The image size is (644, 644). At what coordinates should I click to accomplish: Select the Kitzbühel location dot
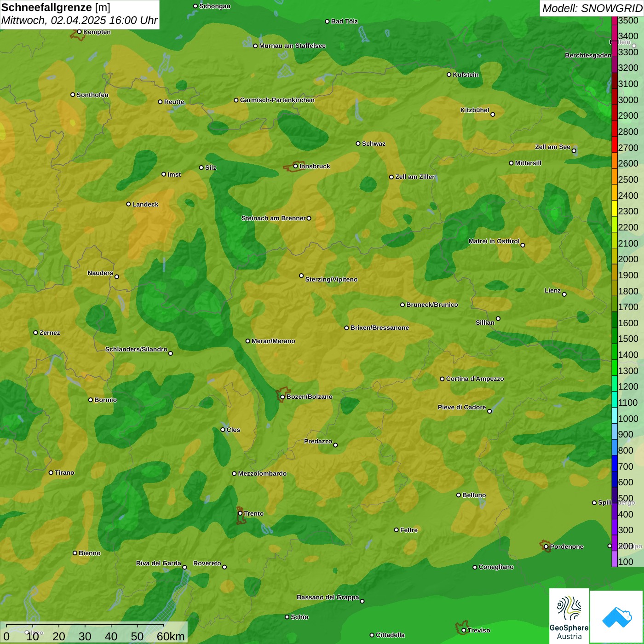[493, 115]
